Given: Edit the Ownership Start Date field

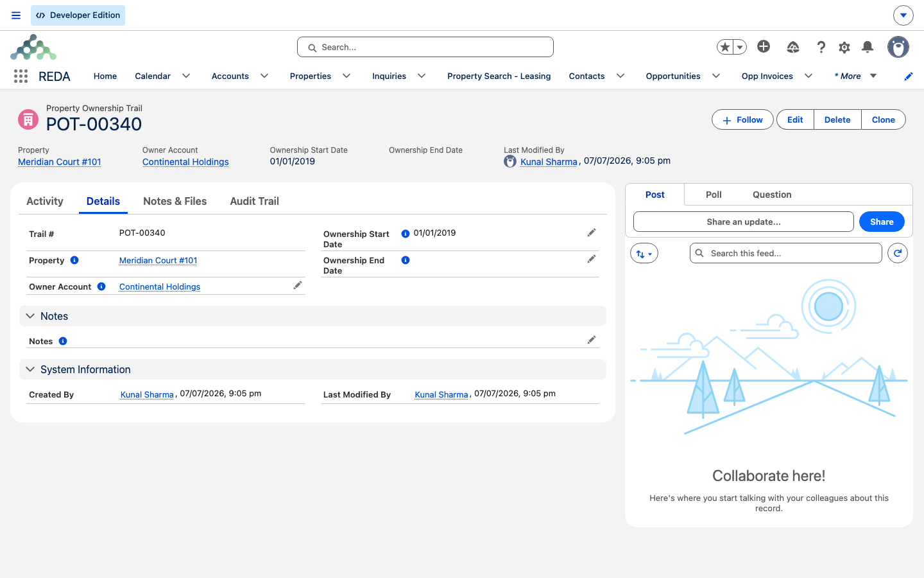Looking at the screenshot, I should tap(592, 232).
